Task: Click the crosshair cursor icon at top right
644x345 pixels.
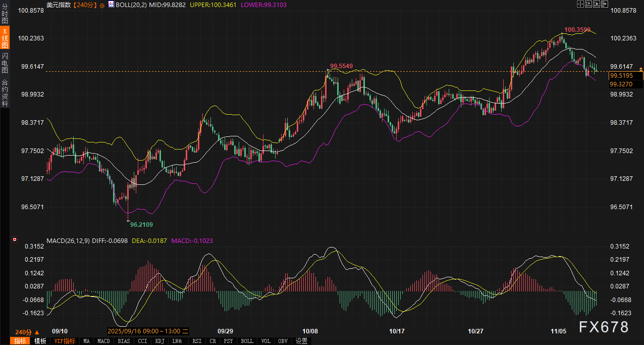Action: point(580,4)
